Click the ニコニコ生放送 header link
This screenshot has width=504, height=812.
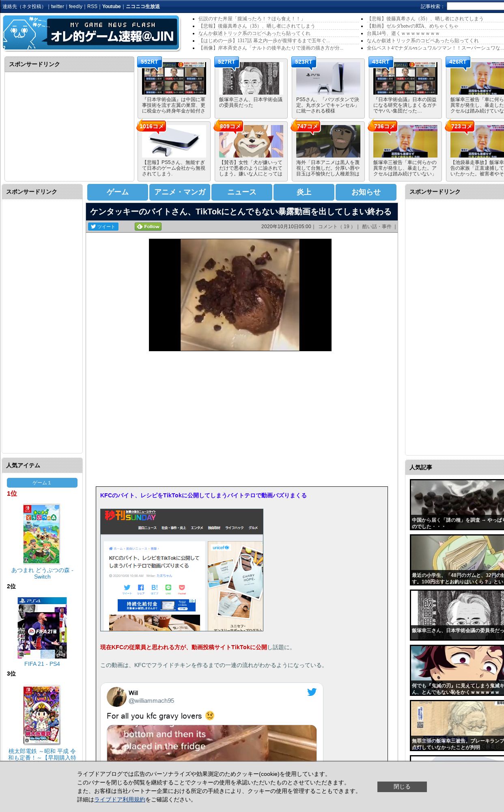coord(143,6)
